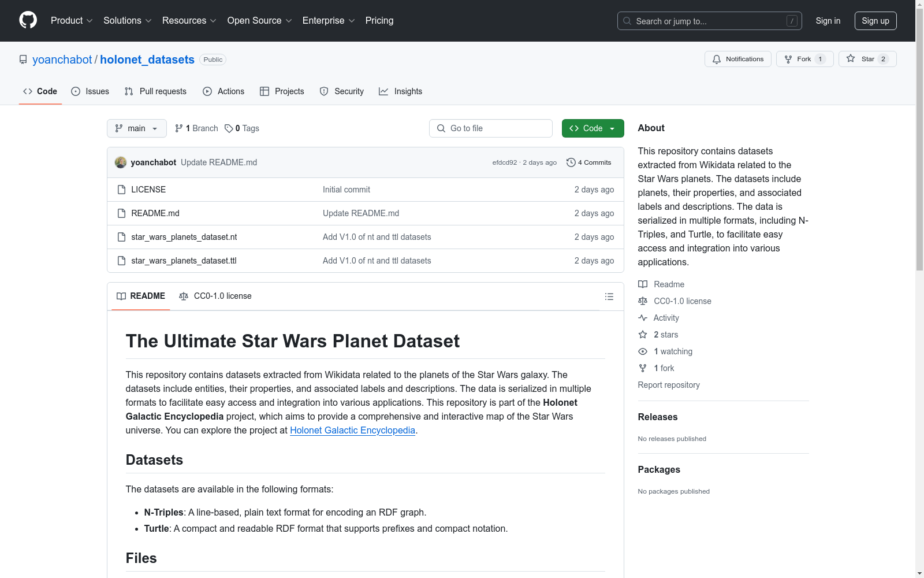This screenshot has height=578, width=924.
Task: Click the magnifier icon in Go to file
Action: (441, 128)
